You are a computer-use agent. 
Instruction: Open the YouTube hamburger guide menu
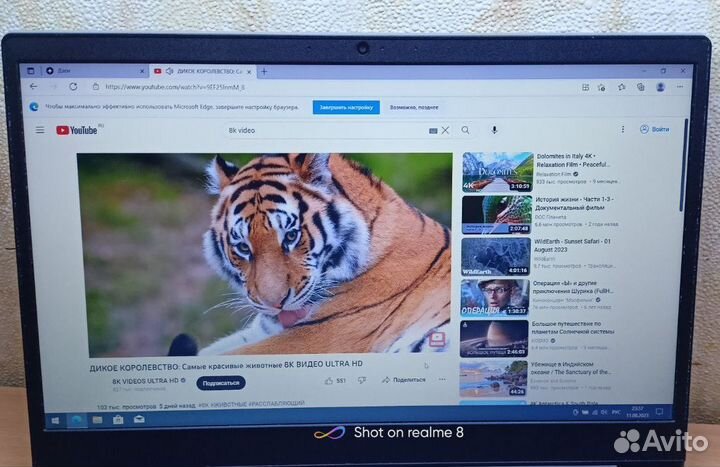point(40,130)
